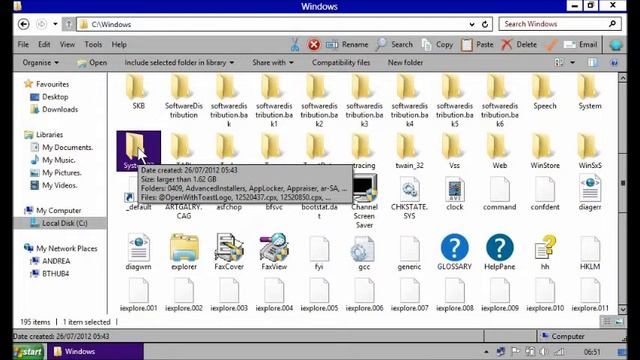Click the Copy toolbar button
Screen dimensions: 640x360
(438, 44)
